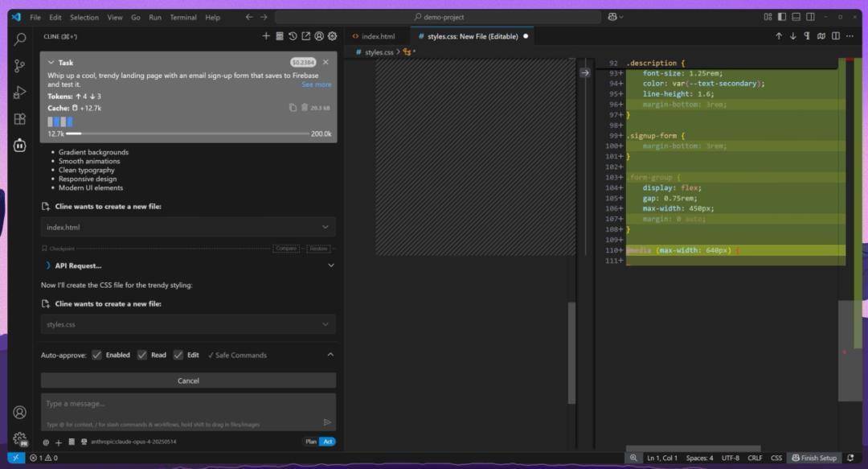Open the Cline robot icon in activity bar
Screen dimensions: 868x469
point(19,146)
